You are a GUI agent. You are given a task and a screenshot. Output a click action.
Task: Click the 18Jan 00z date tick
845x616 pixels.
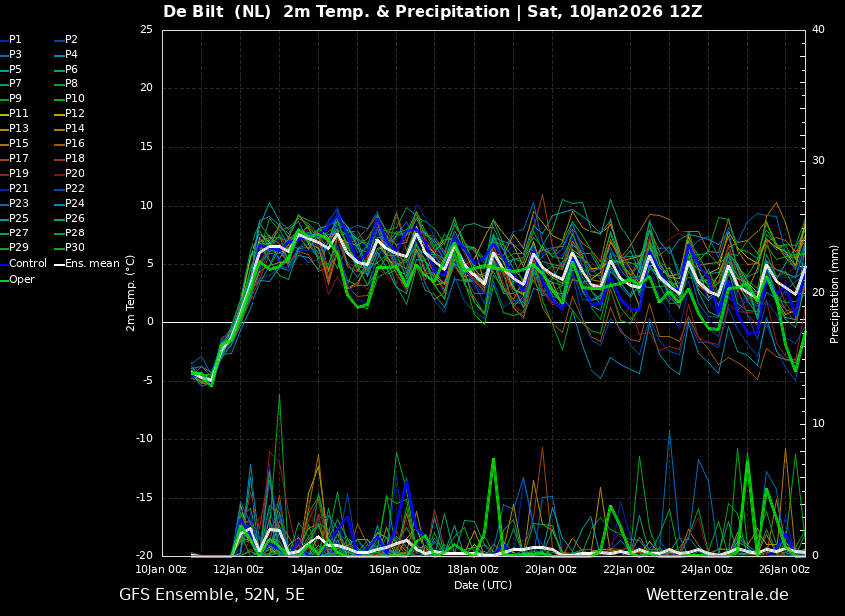pos(472,569)
